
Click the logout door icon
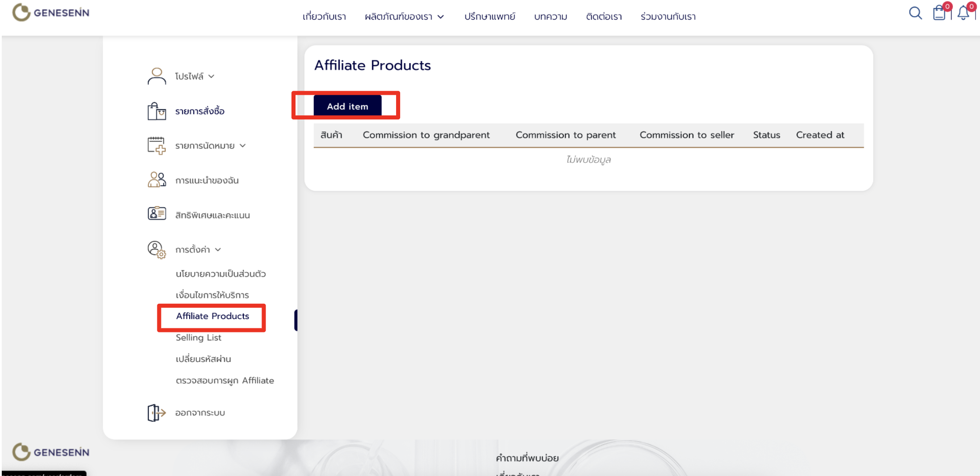pyautogui.click(x=156, y=412)
